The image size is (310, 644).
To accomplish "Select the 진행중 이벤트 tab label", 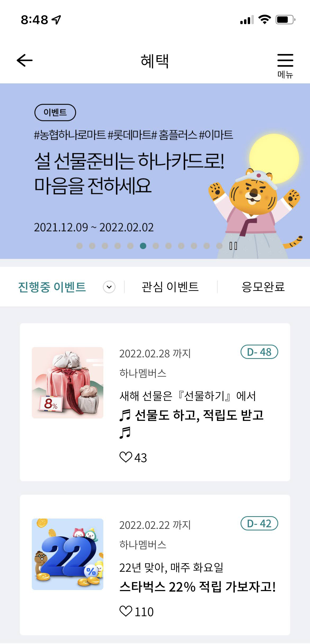I will click(x=52, y=287).
